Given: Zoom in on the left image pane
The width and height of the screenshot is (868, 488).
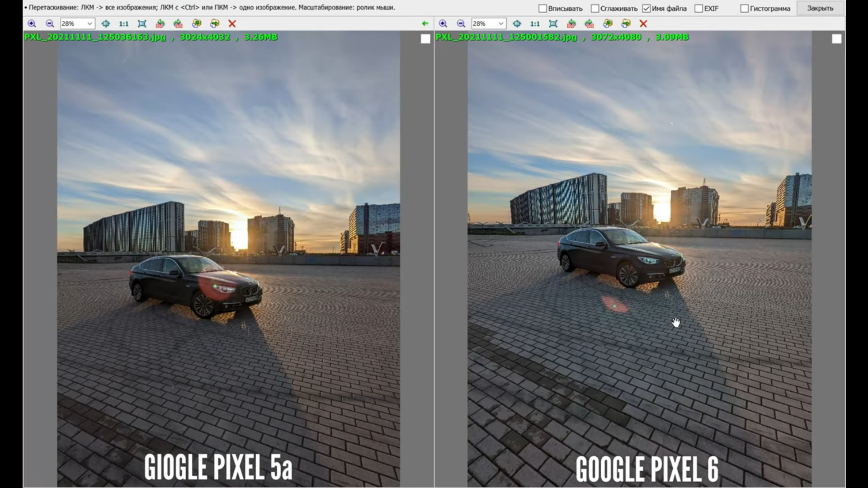Looking at the screenshot, I should pyautogui.click(x=32, y=23).
